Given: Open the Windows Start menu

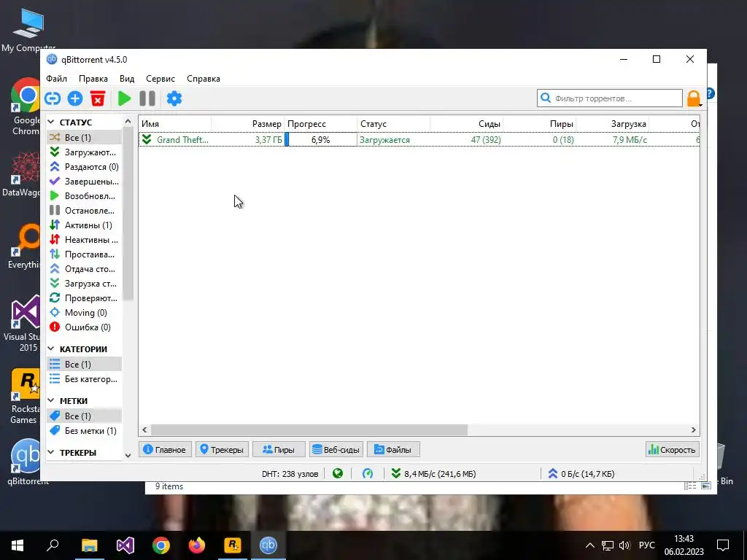Looking at the screenshot, I should pos(18,545).
